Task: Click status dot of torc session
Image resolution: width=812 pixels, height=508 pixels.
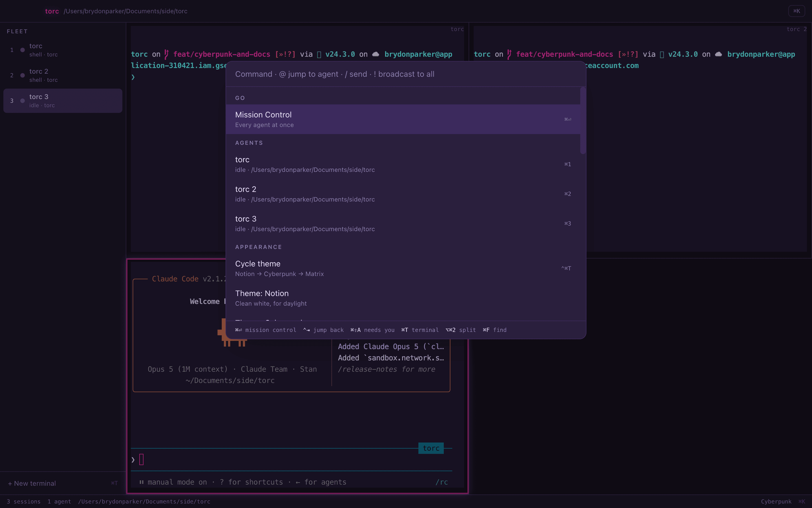Action: pyautogui.click(x=23, y=50)
